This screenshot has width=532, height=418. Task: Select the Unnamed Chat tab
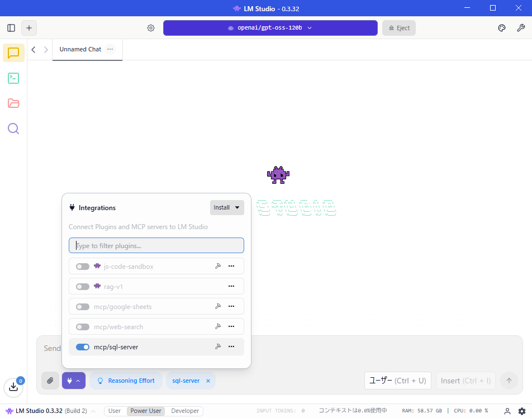79,49
